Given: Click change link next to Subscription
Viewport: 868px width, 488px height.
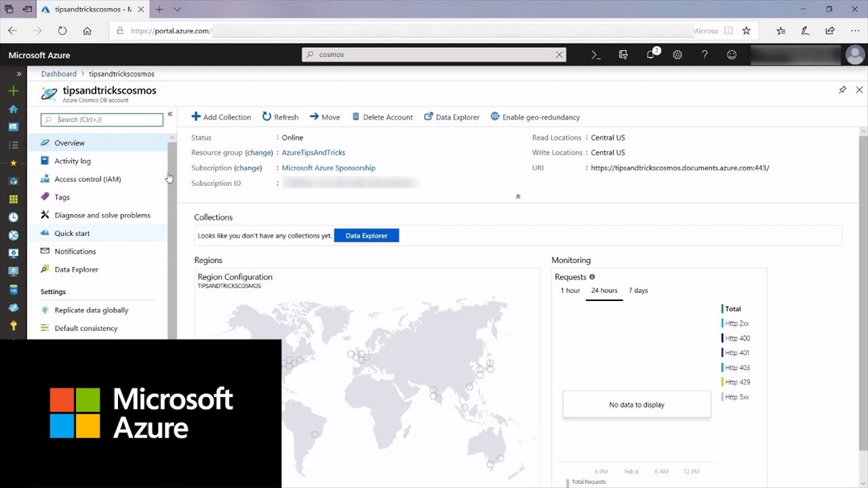Looking at the screenshot, I should tap(248, 168).
